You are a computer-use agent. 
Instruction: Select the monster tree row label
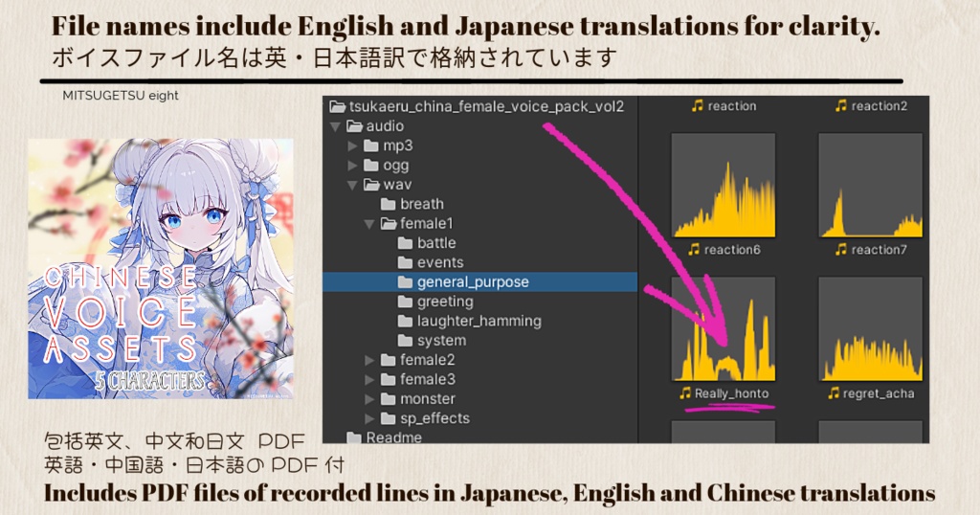[x=428, y=399]
